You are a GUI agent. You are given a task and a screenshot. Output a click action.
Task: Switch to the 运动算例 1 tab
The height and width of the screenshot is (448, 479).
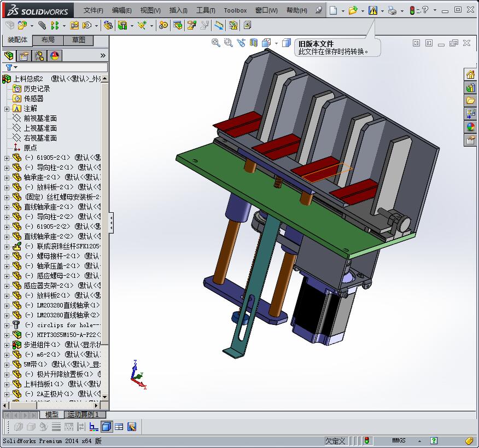[85, 415]
